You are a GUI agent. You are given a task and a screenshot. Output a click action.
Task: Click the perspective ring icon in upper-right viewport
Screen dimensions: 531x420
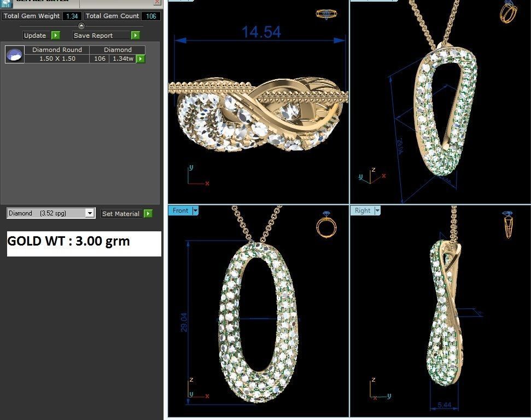click(508, 11)
